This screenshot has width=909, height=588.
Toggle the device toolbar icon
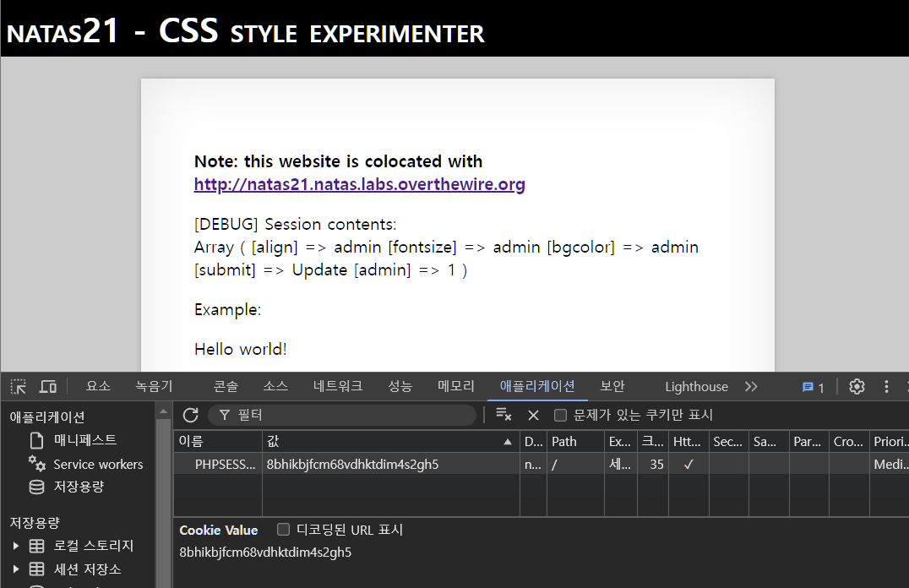click(48, 387)
